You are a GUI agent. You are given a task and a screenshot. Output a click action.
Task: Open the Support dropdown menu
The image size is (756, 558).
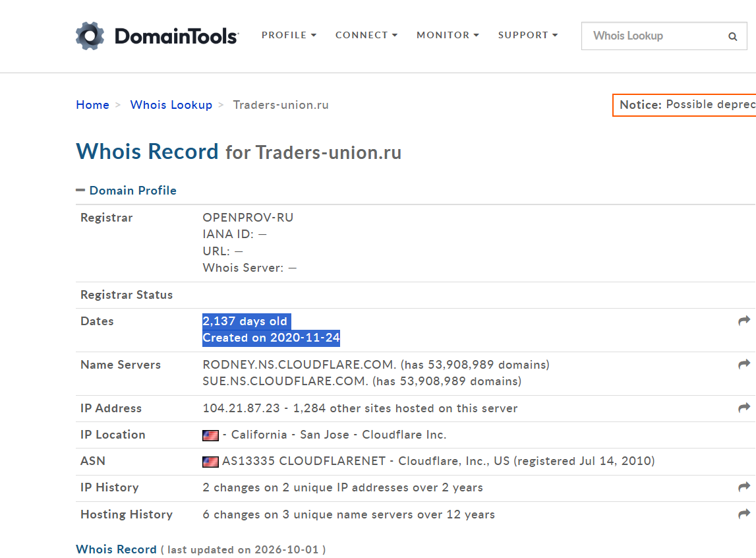pyautogui.click(x=528, y=35)
